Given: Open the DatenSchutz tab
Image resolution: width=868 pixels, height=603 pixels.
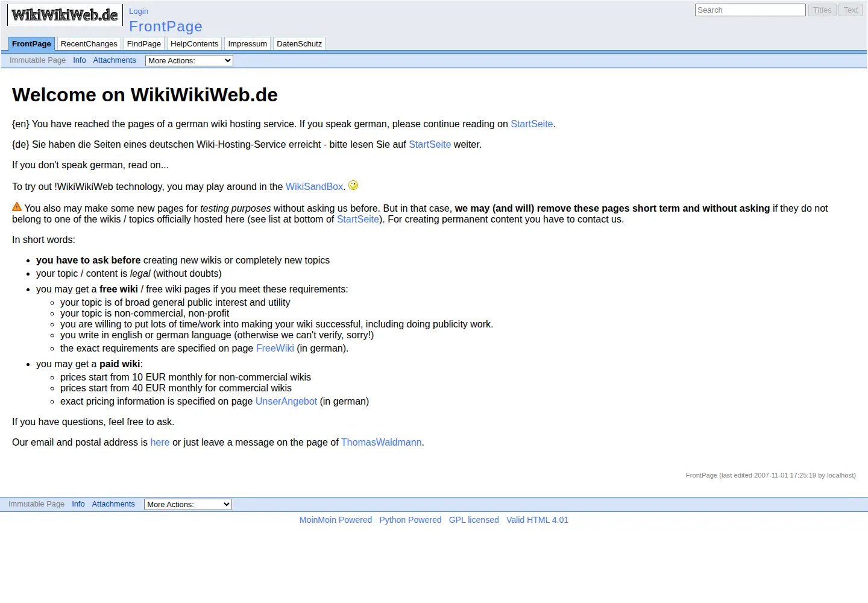Looking at the screenshot, I should point(300,43).
